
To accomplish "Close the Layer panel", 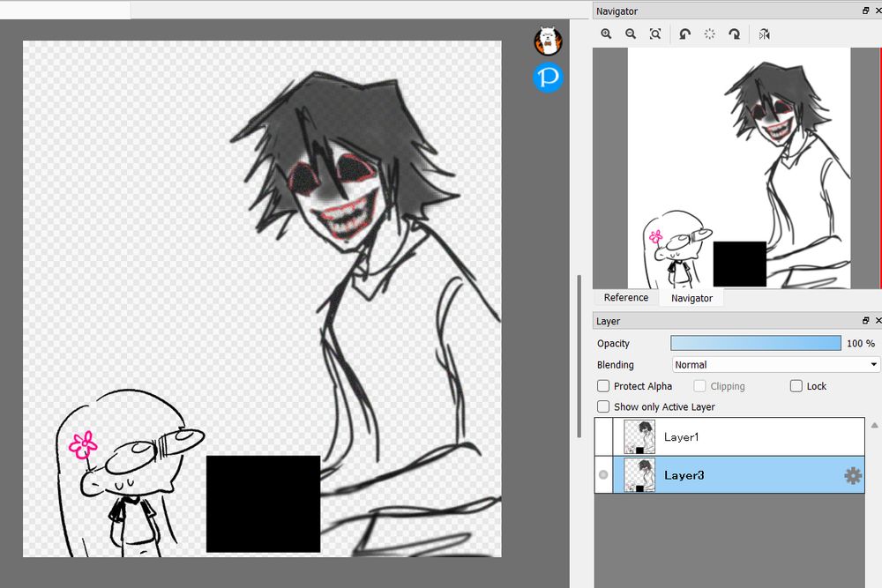I will click(878, 320).
